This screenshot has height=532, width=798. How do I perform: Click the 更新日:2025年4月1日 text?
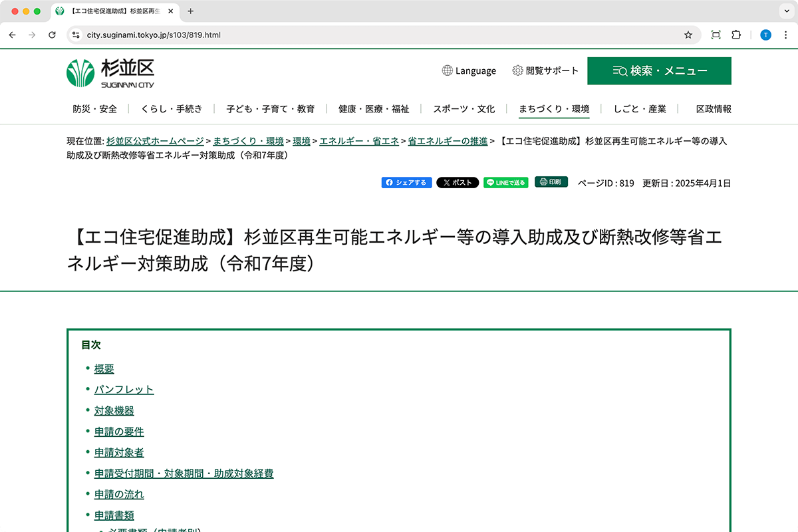687,183
